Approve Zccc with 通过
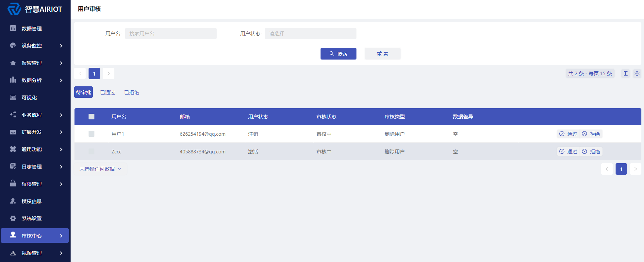This screenshot has width=644, height=262. pyautogui.click(x=568, y=151)
